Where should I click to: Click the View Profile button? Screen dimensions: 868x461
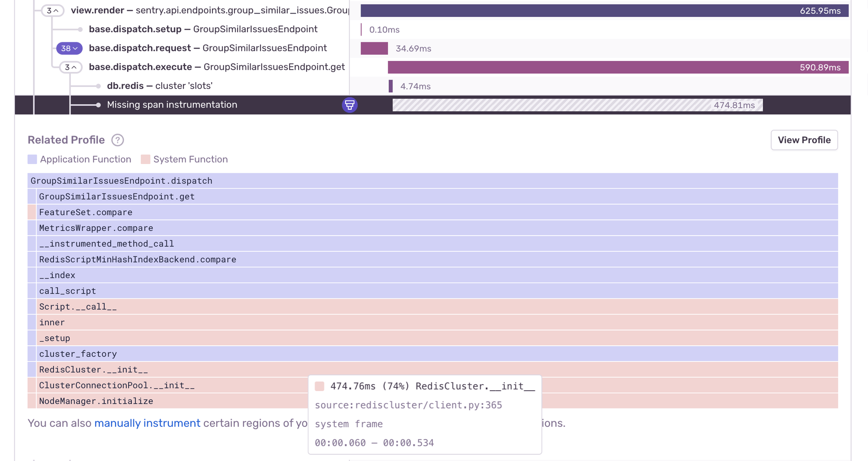(x=804, y=140)
